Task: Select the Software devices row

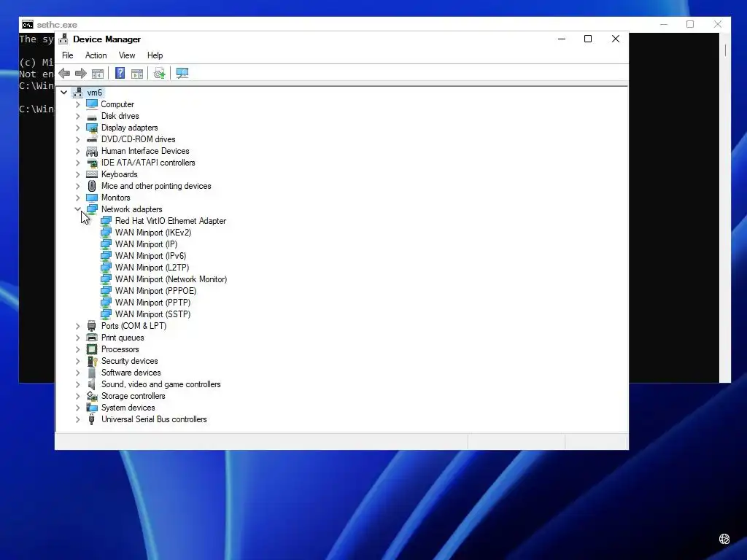Action: [x=131, y=373]
